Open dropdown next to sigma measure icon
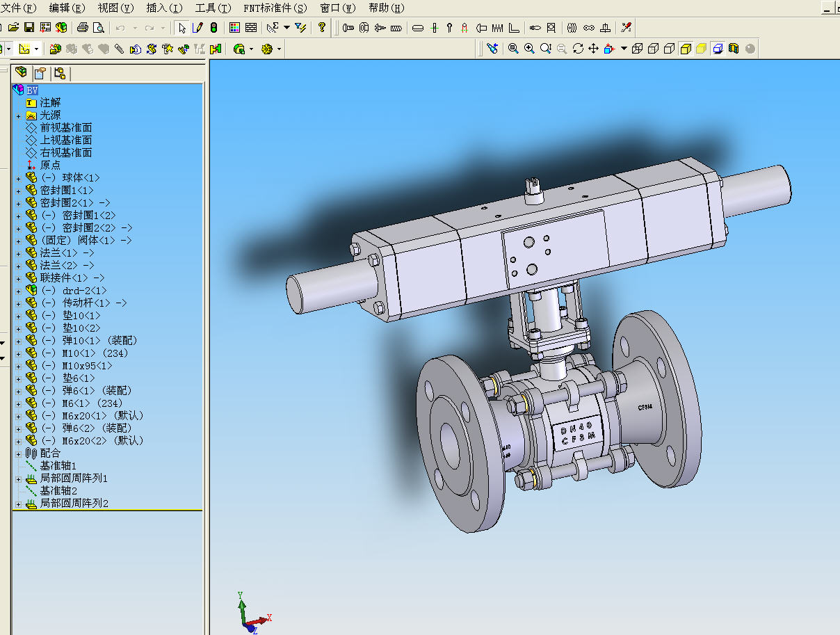The image size is (840, 635). tap(286, 28)
